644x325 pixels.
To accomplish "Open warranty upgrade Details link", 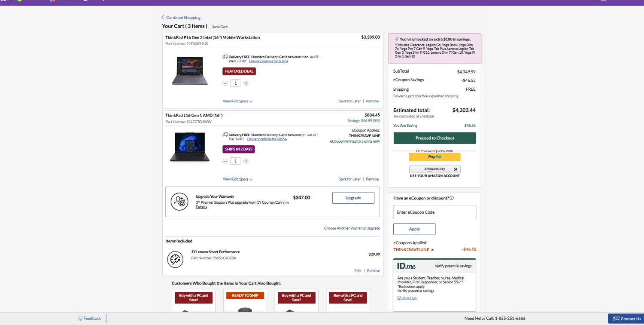I will tap(201, 207).
